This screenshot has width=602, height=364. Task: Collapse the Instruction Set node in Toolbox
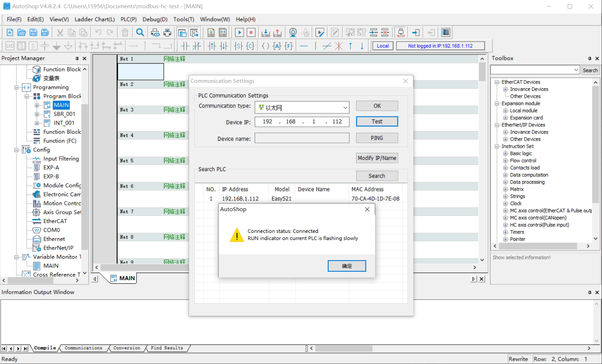click(497, 146)
